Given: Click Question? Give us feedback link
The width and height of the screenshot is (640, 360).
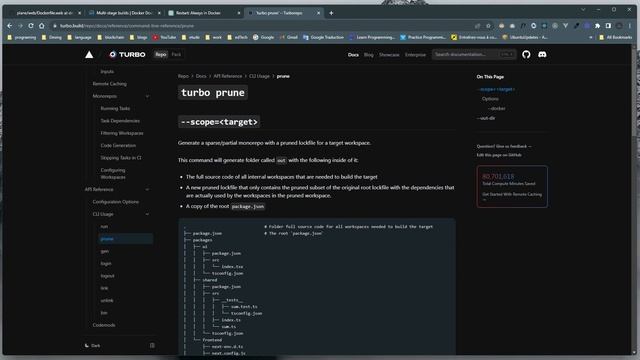Looking at the screenshot, I should pos(504,146).
